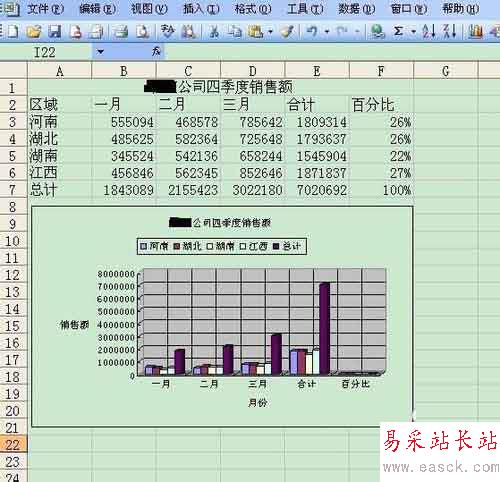
Task: Open the 视图 (View) menu
Action: 149,9
